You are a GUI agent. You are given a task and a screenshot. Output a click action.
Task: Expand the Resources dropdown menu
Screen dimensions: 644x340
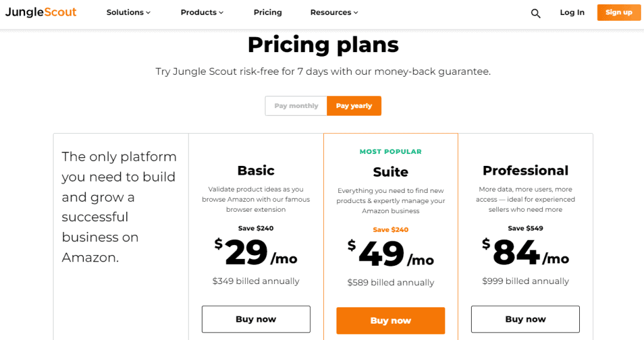coord(335,13)
